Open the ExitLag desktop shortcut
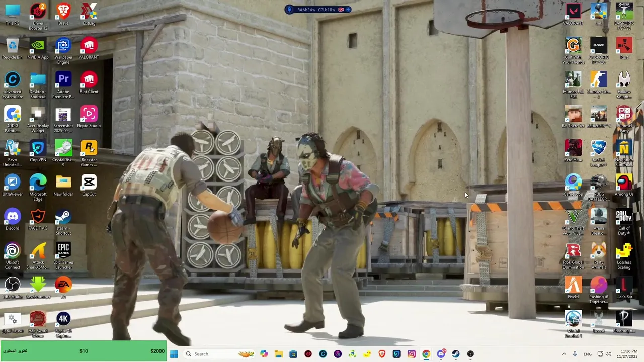This screenshot has width=644, height=362. [x=89, y=14]
